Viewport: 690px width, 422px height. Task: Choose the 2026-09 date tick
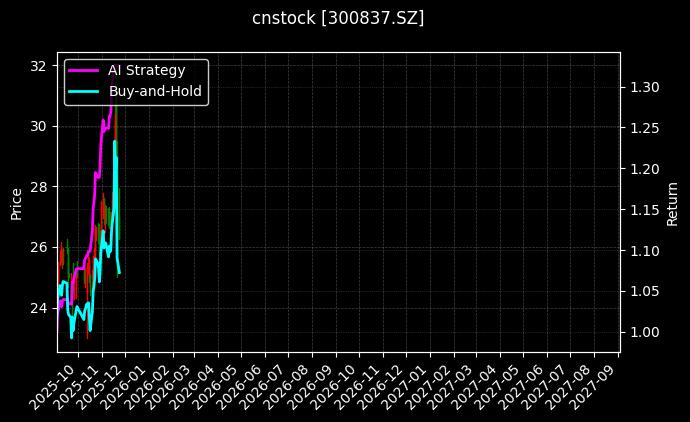[311, 384]
